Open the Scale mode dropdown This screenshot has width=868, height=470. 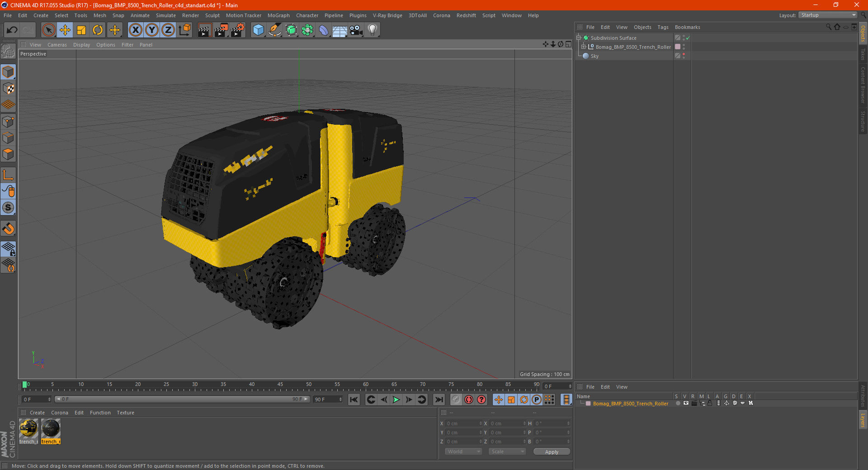(507, 452)
